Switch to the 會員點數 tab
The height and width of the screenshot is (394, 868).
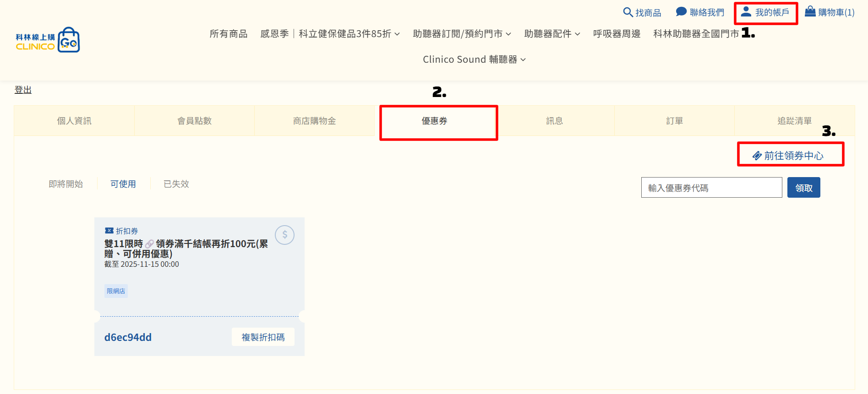pos(195,121)
